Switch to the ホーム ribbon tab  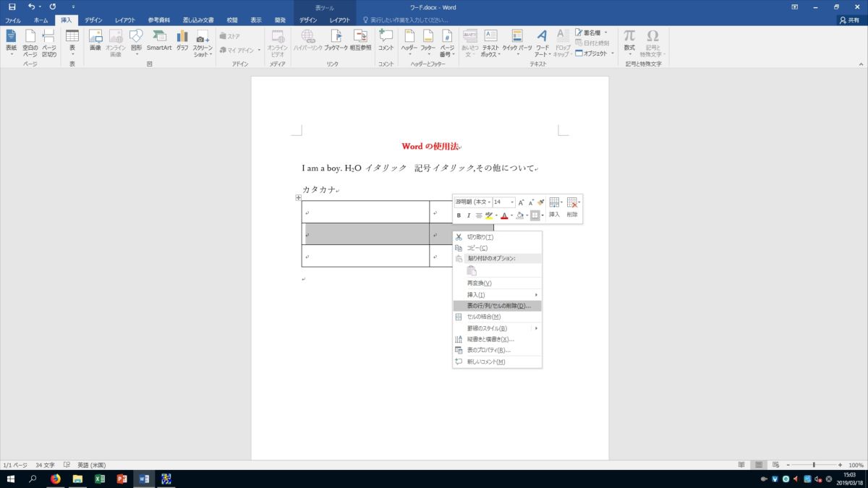click(x=41, y=20)
